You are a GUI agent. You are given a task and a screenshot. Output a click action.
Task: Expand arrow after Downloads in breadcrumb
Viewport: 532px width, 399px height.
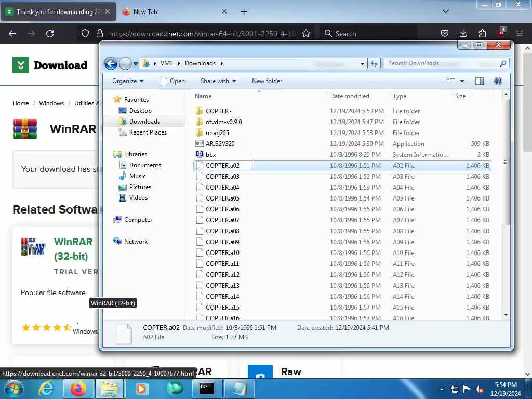coord(221,63)
